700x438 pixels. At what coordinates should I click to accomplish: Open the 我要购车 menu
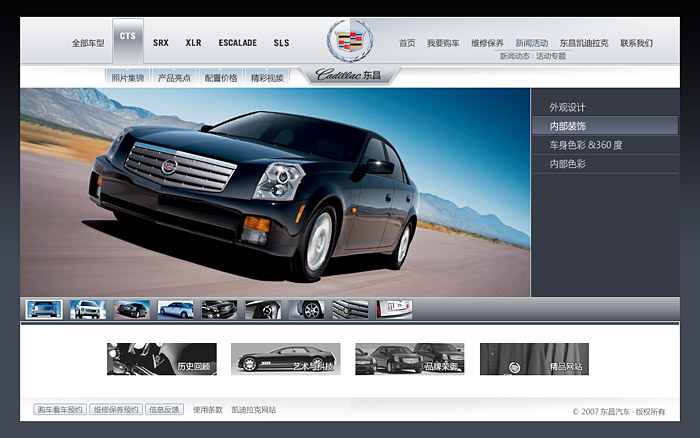443,43
